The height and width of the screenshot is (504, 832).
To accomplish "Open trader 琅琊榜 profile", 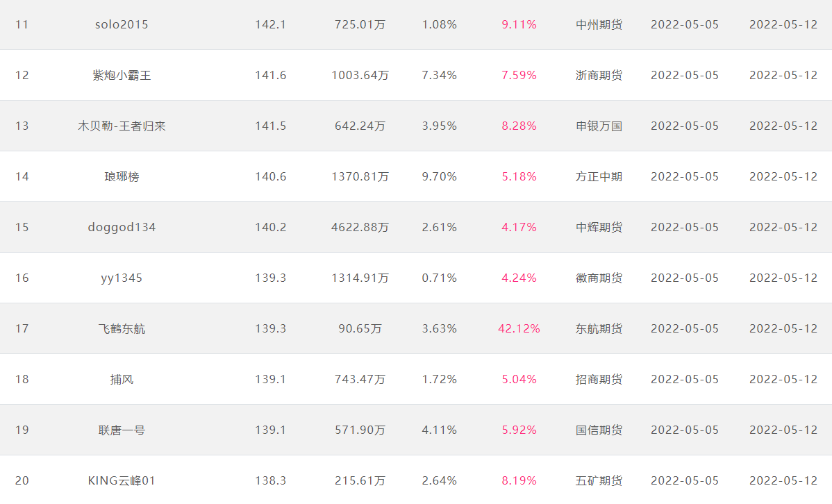I will (x=122, y=176).
